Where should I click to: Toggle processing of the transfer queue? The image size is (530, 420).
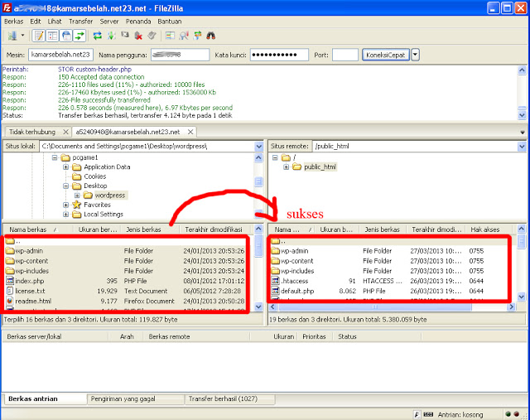[x=111, y=36]
